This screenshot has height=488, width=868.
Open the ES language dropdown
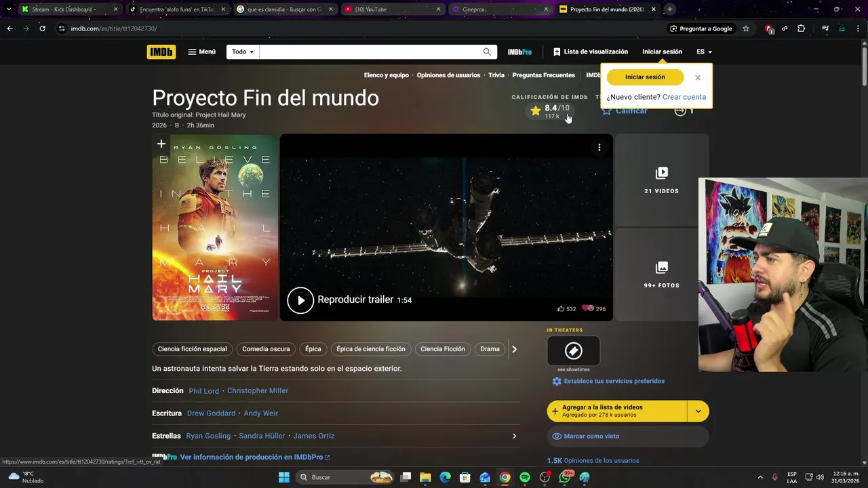tap(705, 52)
